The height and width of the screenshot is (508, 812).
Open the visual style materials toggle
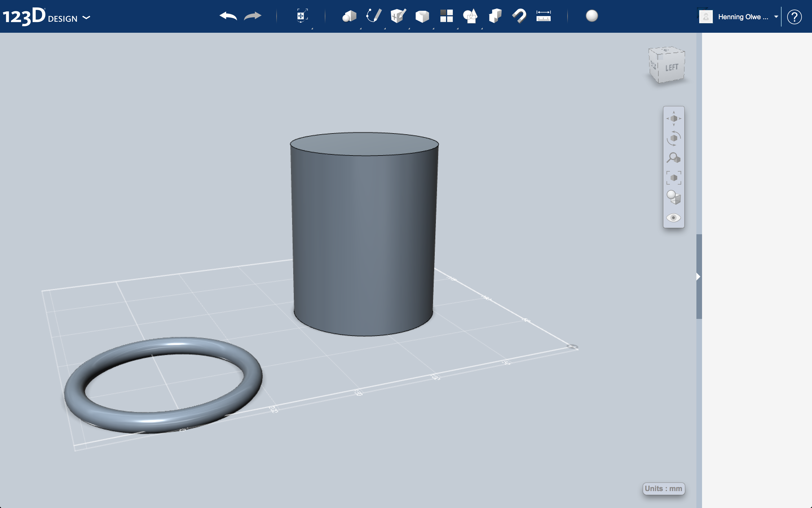[673, 198]
